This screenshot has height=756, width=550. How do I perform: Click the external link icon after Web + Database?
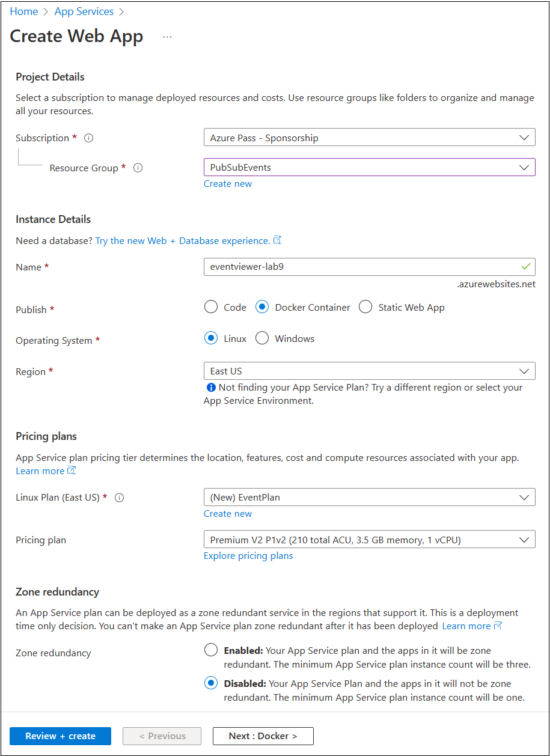coord(277,240)
